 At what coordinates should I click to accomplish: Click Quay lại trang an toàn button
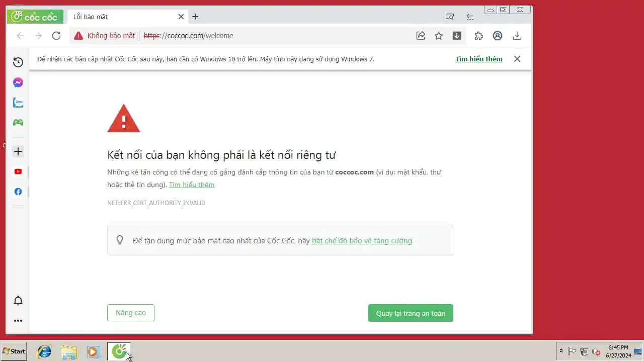click(411, 313)
